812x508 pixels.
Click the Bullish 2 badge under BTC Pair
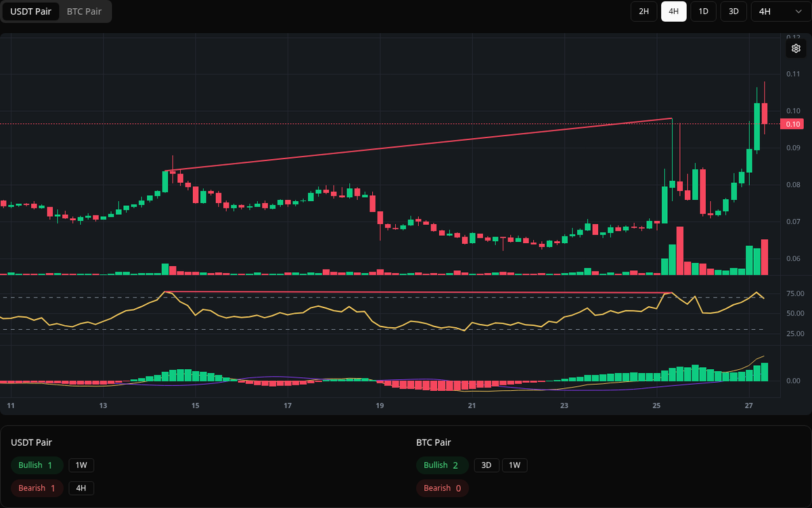pyautogui.click(x=442, y=465)
